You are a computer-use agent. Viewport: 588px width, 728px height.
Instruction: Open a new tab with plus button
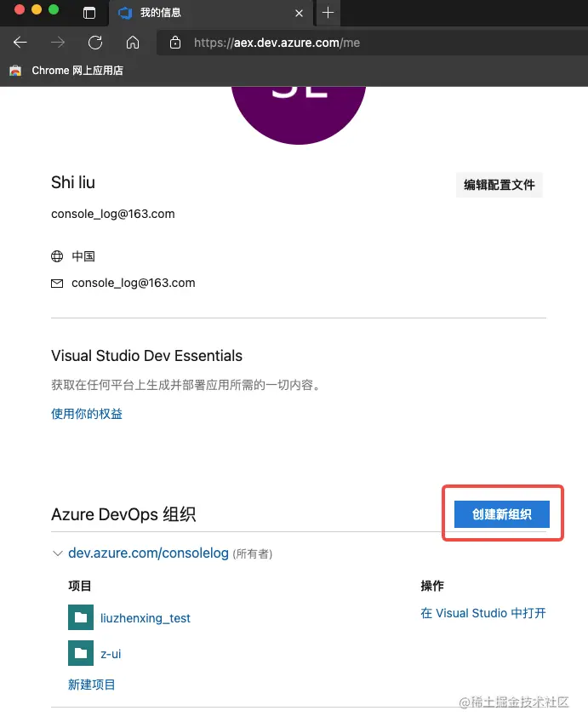point(328,13)
